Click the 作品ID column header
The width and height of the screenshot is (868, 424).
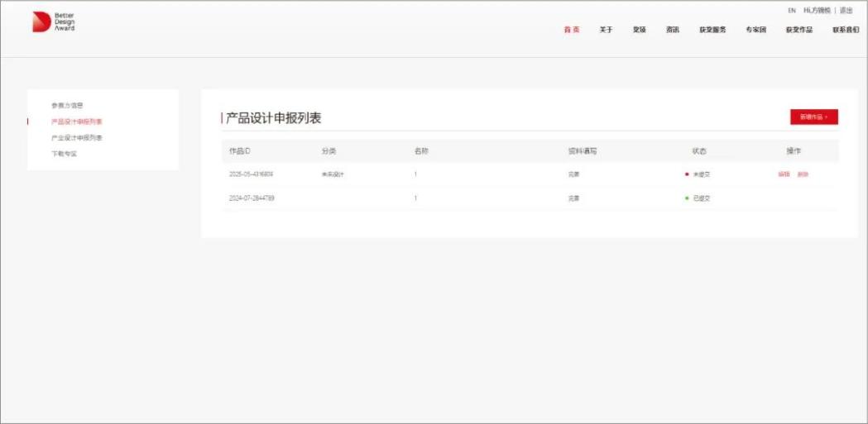(240, 151)
